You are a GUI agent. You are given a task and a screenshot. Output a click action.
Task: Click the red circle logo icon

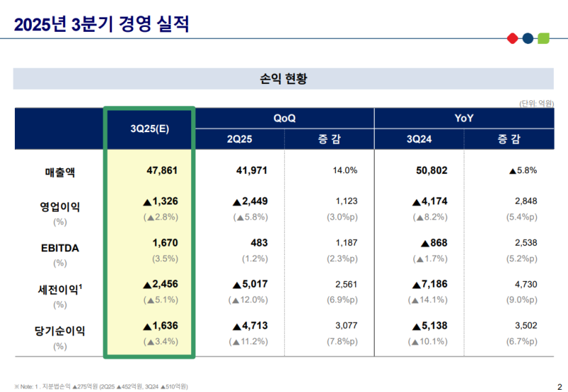pyautogui.click(x=513, y=38)
